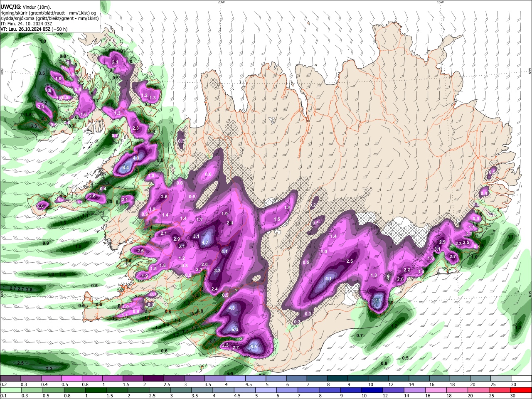Click the legend caption starting 'slydda/snjókoma'
Screen dimensions: 532x399
point(49,18)
